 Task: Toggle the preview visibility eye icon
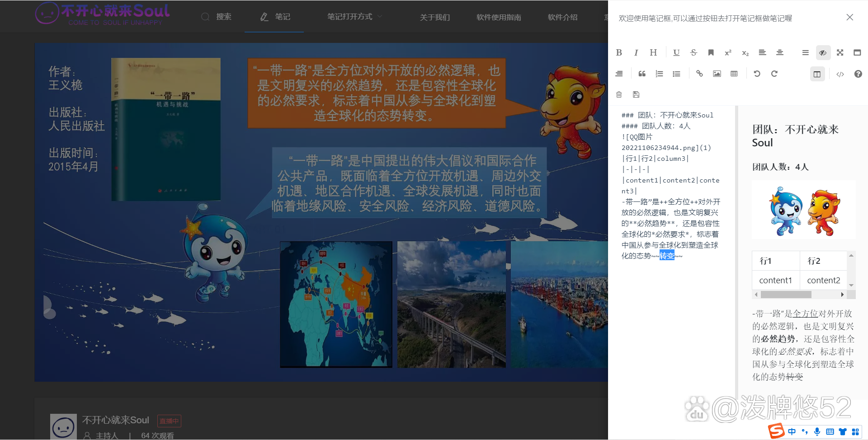point(823,53)
